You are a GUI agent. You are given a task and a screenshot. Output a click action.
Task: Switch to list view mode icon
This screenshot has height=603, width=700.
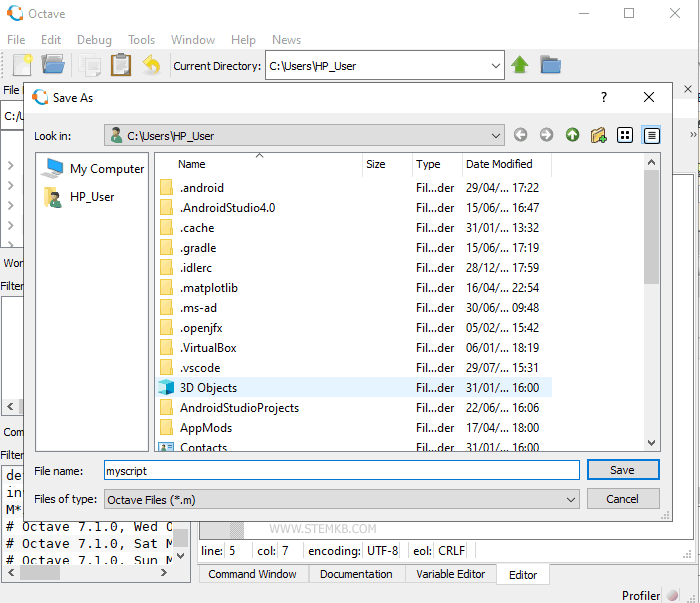[x=625, y=135]
